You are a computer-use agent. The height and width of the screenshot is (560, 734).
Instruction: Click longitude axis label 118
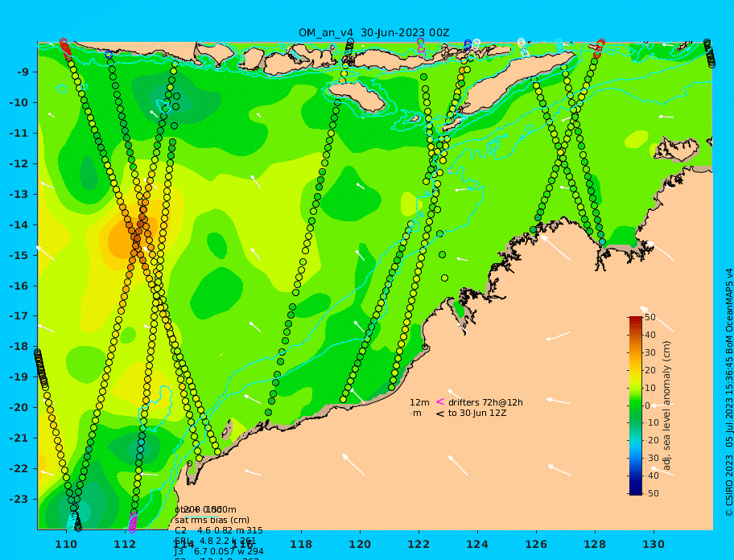coord(301,544)
